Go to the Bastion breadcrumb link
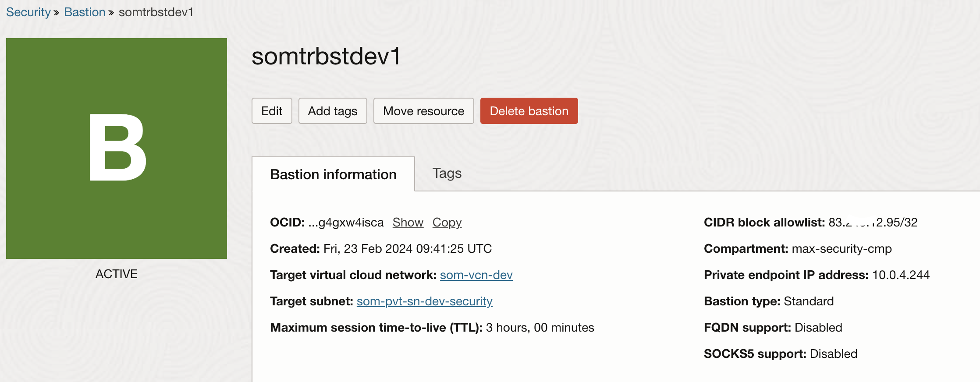The width and height of the screenshot is (980, 382). (85, 12)
